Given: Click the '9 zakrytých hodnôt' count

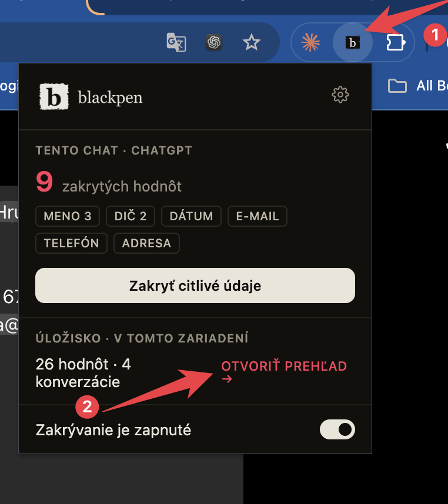Looking at the screenshot, I should 109,182.
